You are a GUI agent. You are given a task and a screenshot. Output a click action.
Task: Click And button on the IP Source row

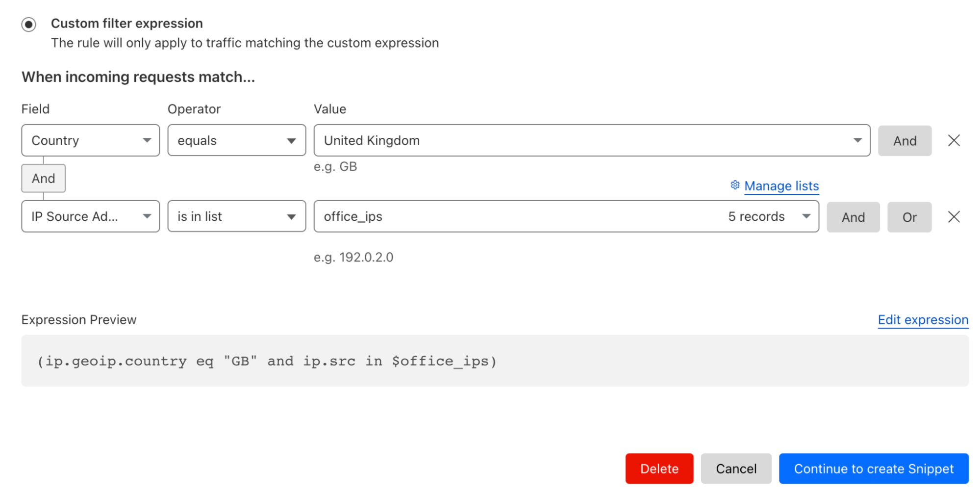[853, 217]
